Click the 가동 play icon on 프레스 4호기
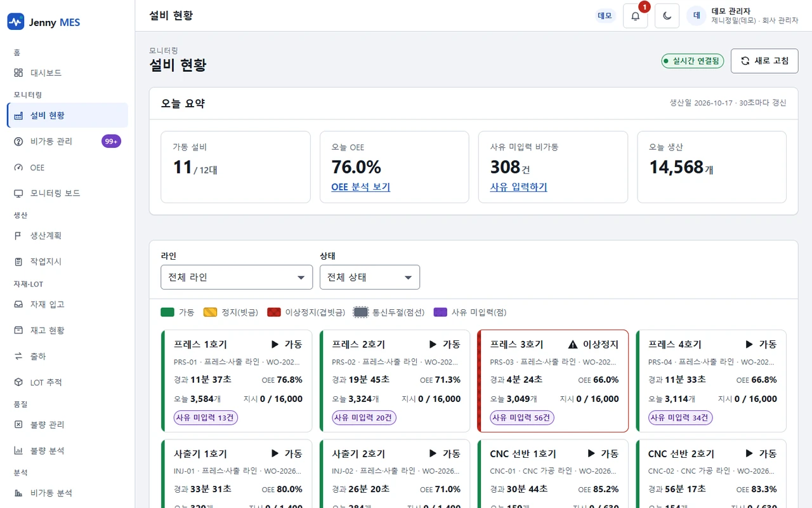The width and height of the screenshot is (812, 508). (x=750, y=344)
